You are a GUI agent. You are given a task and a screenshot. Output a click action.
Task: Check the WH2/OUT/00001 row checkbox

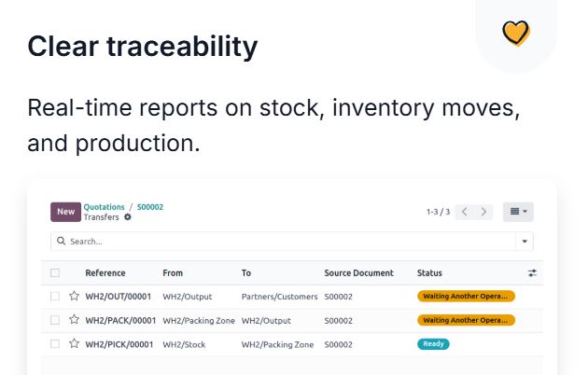55,297
